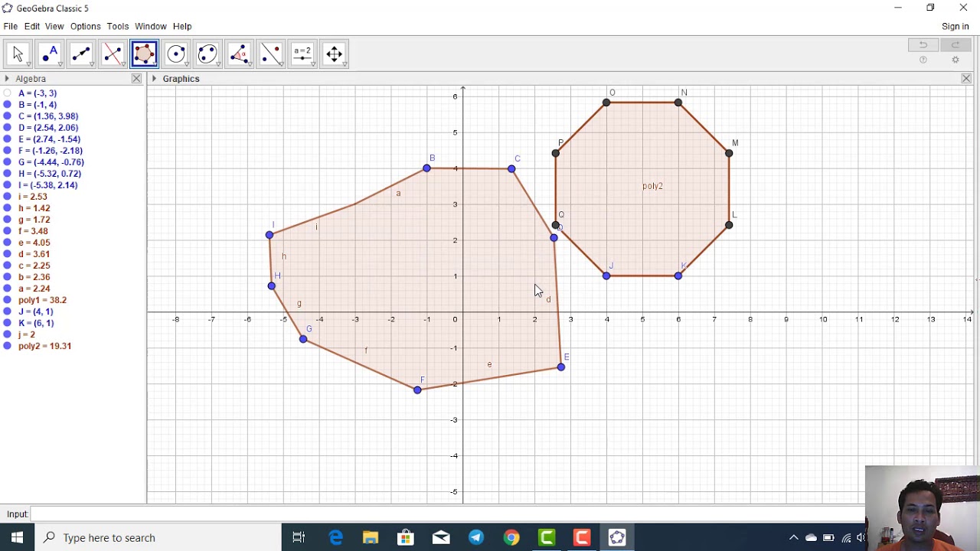Select the 'f = 3.48' algebra entry

click(33, 231)
